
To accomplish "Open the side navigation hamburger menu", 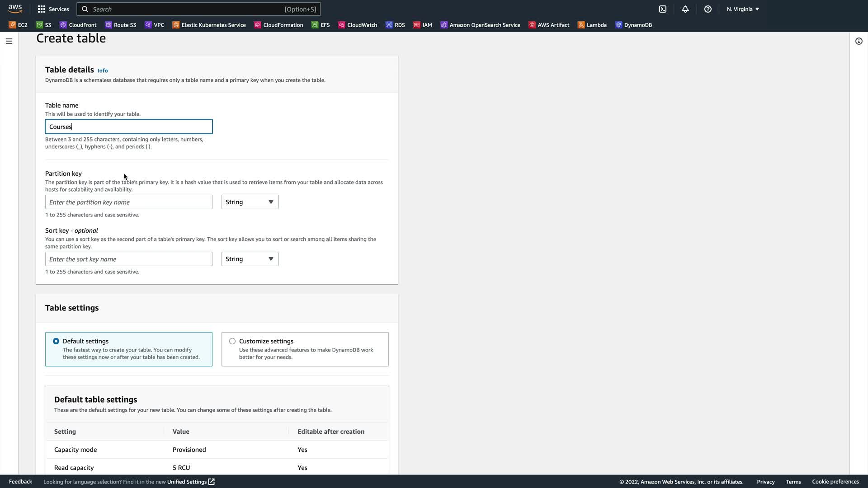I will click(x=9, y=41).
